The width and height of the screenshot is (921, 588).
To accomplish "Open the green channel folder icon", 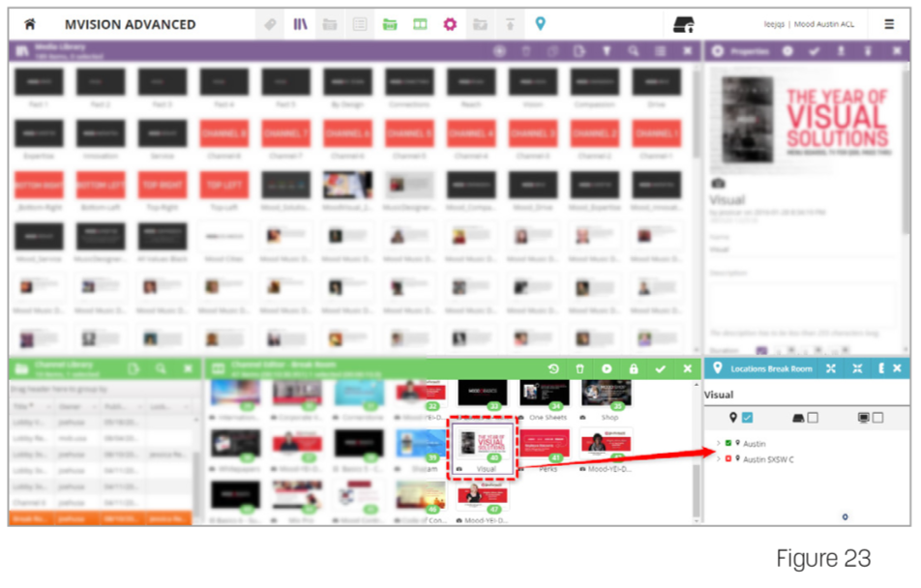I will 390,24.
